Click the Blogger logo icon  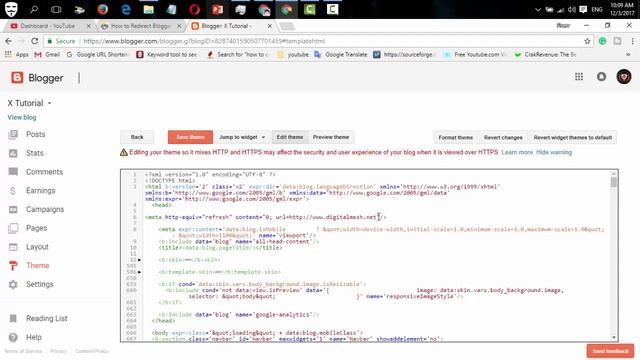pos(17,78)
